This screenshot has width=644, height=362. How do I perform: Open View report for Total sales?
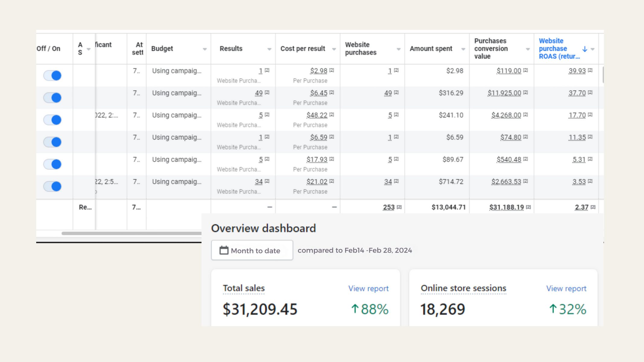(368, 288)
